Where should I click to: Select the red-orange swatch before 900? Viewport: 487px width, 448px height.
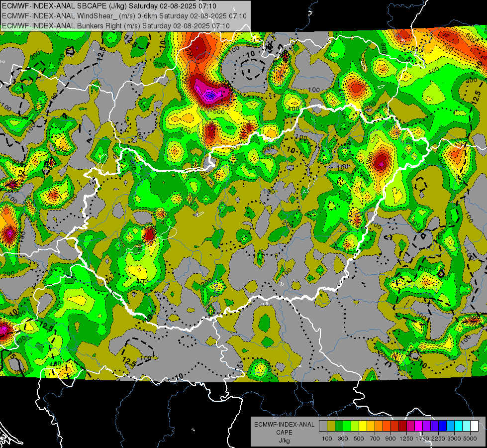point(387,426)
